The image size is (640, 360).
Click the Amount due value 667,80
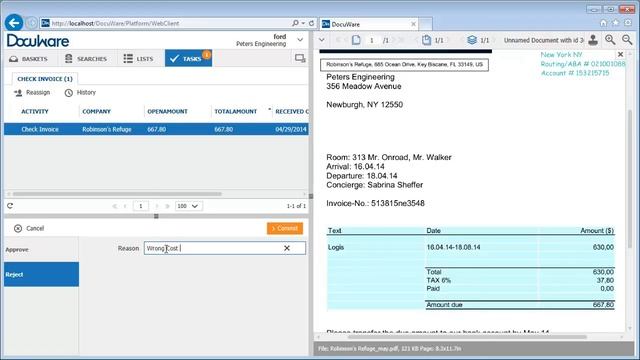(x=603, y=305)
